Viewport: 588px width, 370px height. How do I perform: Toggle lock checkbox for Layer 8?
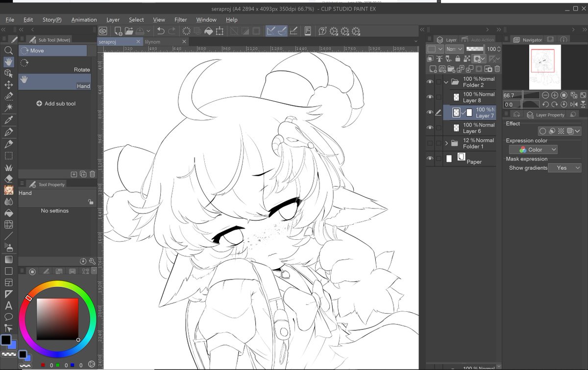[439, 97]
